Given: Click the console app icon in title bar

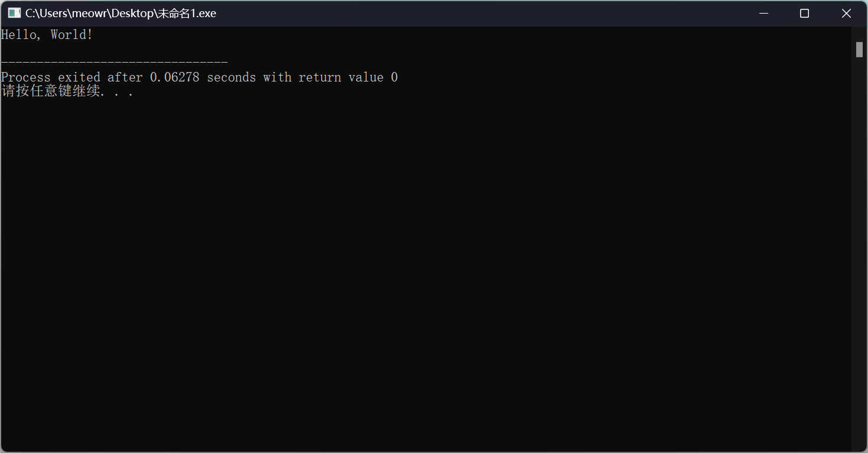Looking at the screenshot, I should point(14,13).
